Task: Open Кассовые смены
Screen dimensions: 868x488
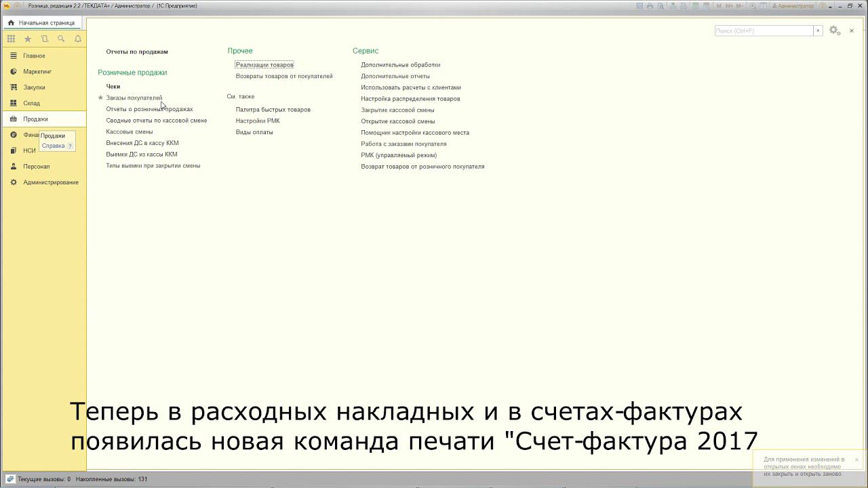Action: pos(130,131)
